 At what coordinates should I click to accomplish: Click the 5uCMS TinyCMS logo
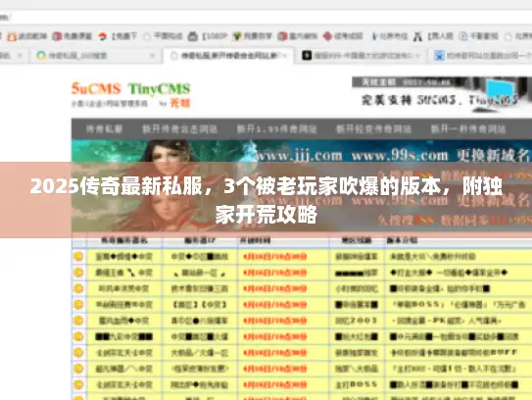click(x=130, y=95)
